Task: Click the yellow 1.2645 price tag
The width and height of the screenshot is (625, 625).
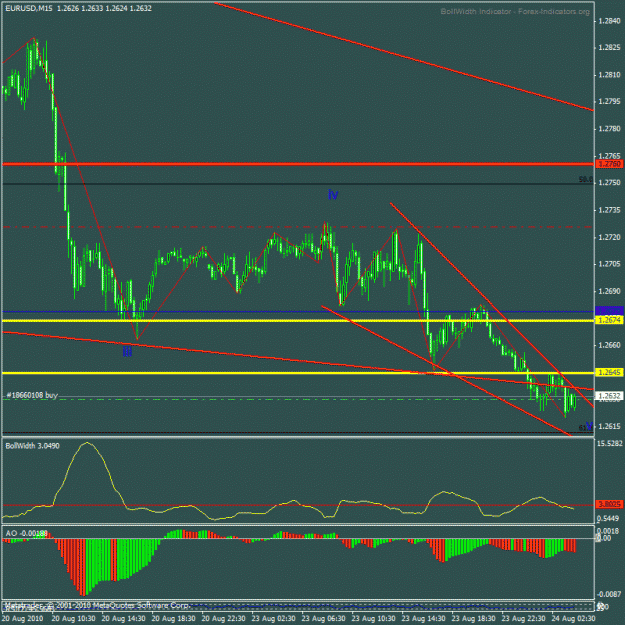Action: pos(609,372)
